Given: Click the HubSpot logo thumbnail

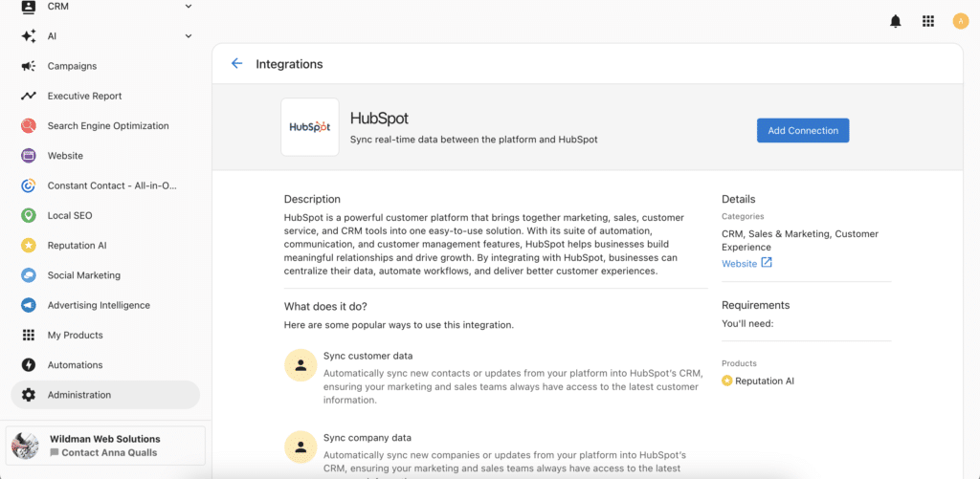Looking at the screenshot, I should coord(310,127).
